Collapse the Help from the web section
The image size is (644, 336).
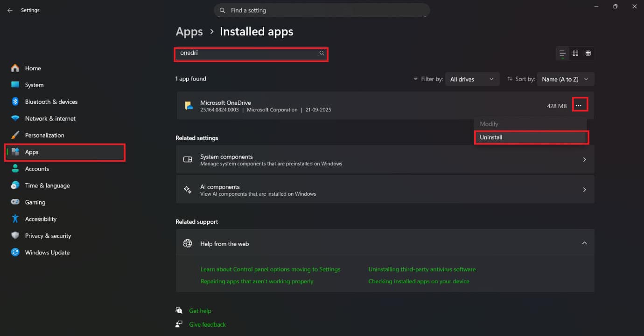584,243
